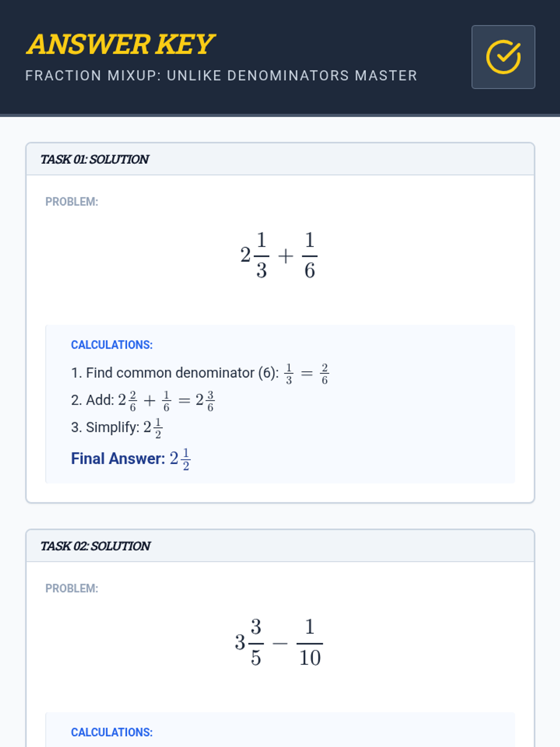Click the fraction 1/10 in the Task 02 problem
Image resolution: width=560 pixels, height=747 pixels.
pos(309,642)
